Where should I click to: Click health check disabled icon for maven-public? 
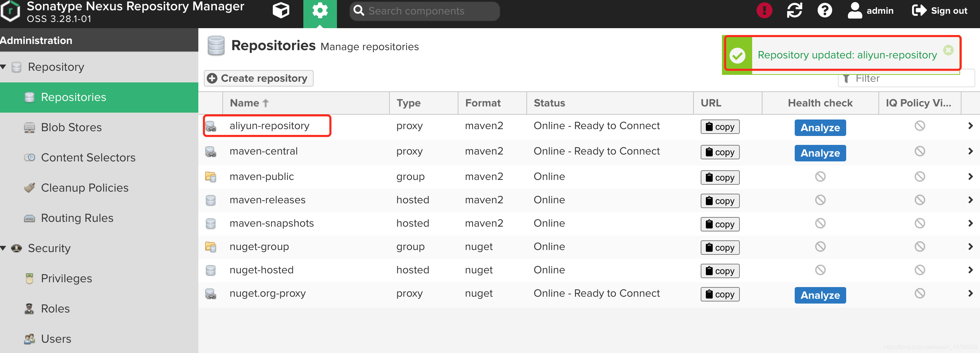(x=820, y=177)
